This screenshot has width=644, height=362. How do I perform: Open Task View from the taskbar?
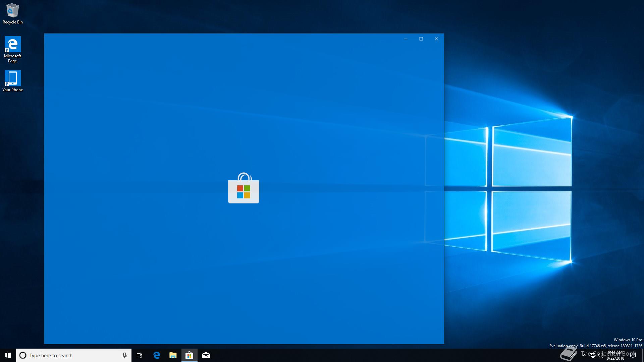coord(140,355)
